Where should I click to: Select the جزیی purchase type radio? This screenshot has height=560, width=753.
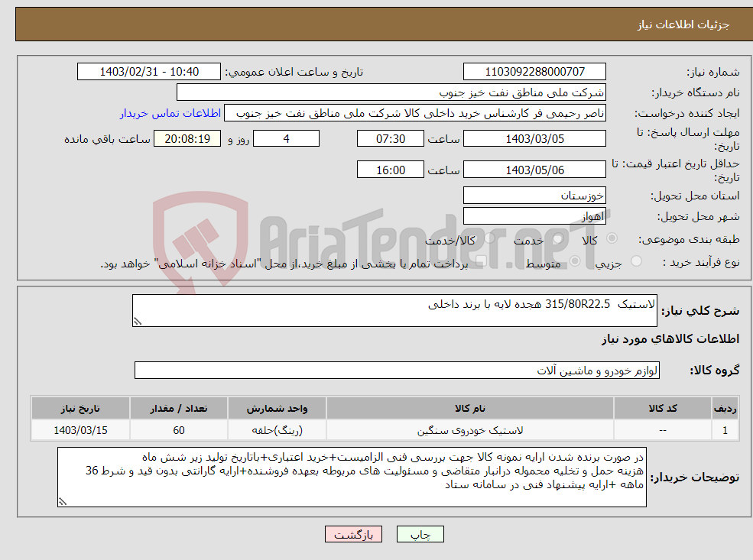tap(636, 261)
